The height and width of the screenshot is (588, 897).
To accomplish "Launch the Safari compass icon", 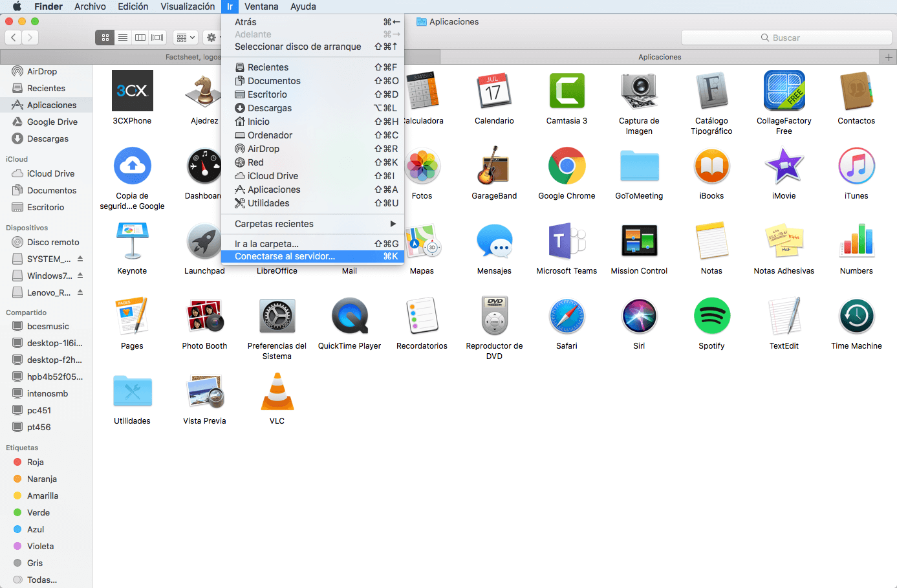I will [567, 316].
